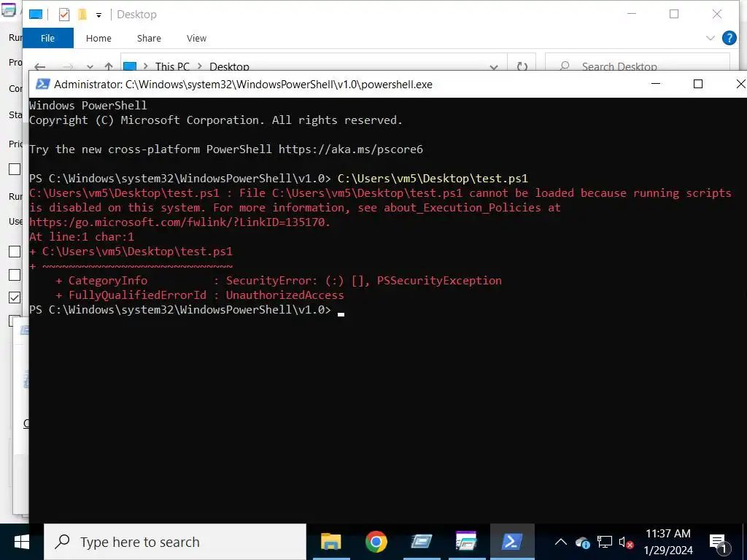Open the taskbar app right of Chrome
The height and width of the screenshot is (560, 747).
[421, 542]
